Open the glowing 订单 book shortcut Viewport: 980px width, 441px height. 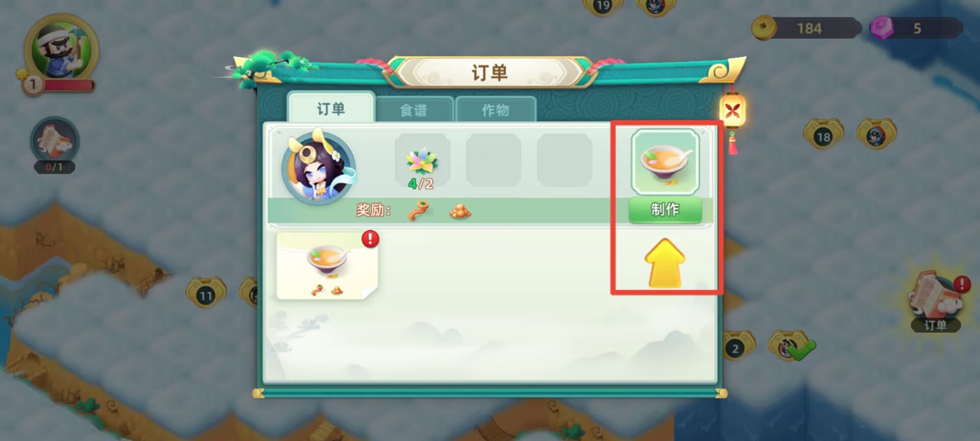click(936, 301)
